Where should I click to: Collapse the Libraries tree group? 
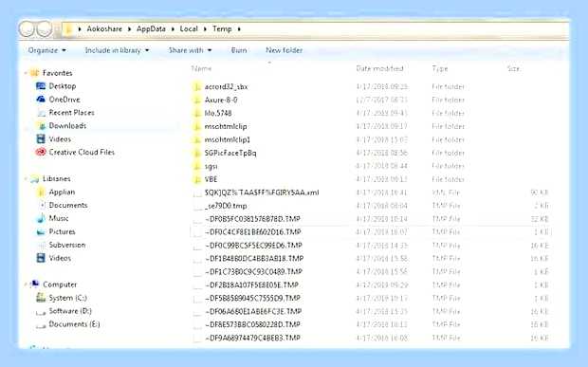pyautogui.click(x=26, y=179)
